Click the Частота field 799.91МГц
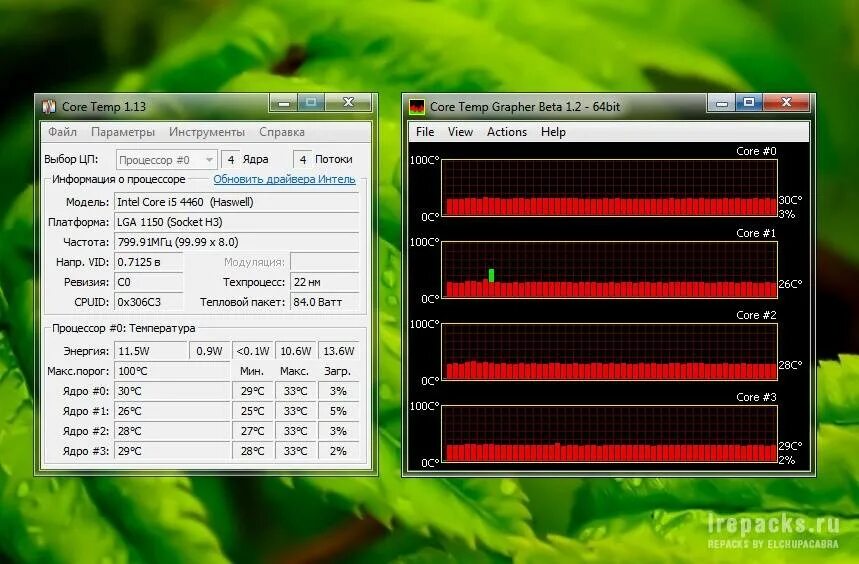 [236, 242]
